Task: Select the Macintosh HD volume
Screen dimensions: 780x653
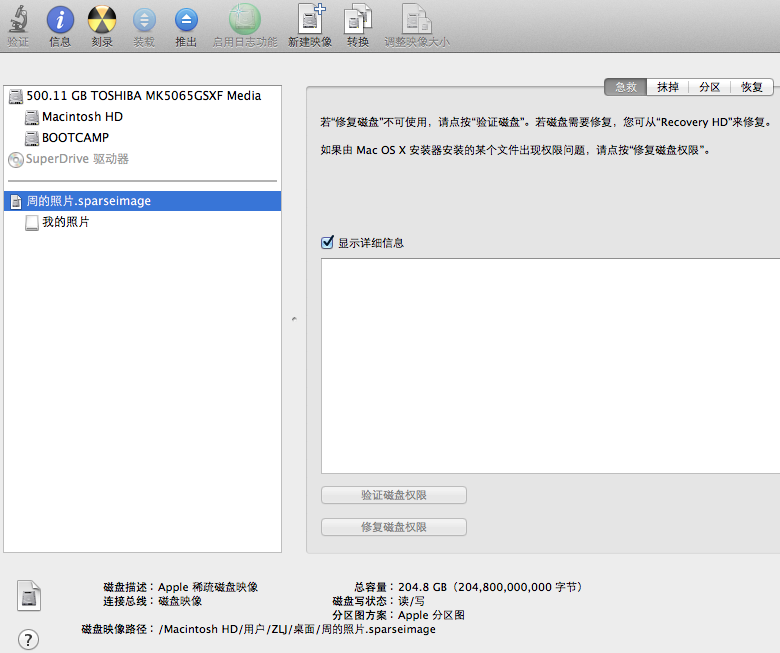Action: pos(82,117)
